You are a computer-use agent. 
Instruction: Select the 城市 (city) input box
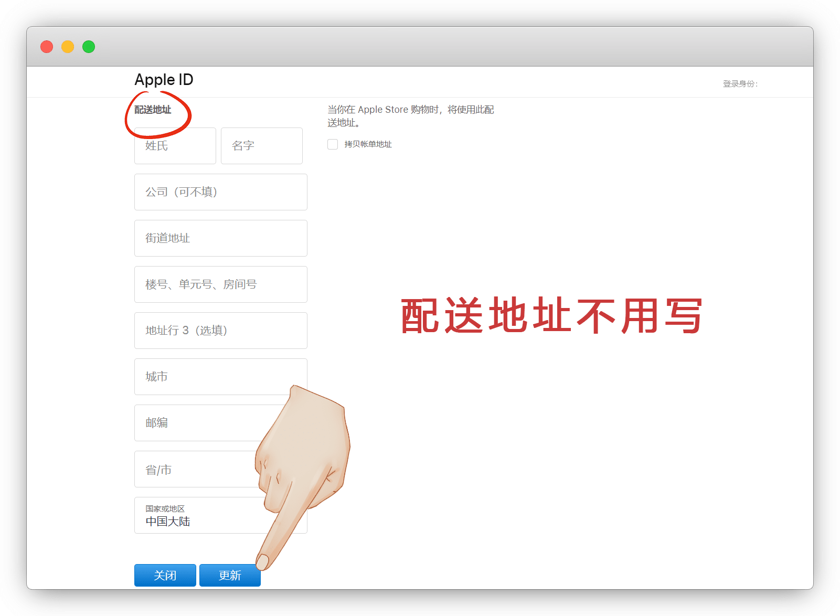[x=210, y=377]
